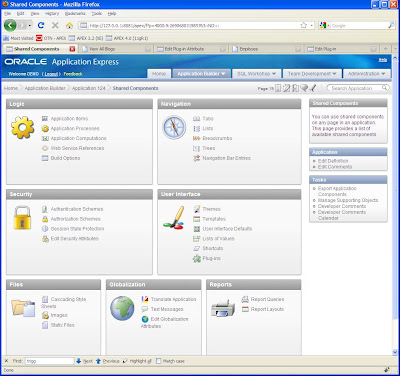The height and width of the screenshot is (376, 400).
Task: Open Developer Comments speech bubble icon
Action: 304,88
